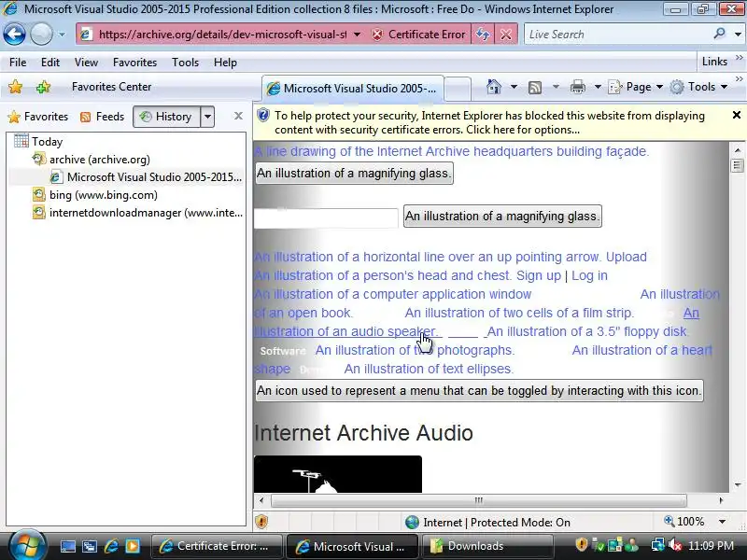The width and height of the screenshot is (747, 560).
Task: Click the Log in link
Action: tap(589, 275)
